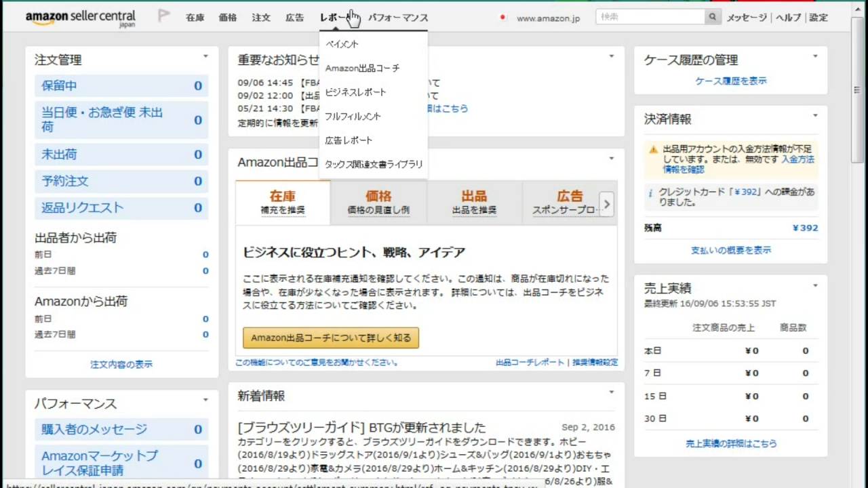Collapse the 決済情報 panel

(x=814, y=116)
